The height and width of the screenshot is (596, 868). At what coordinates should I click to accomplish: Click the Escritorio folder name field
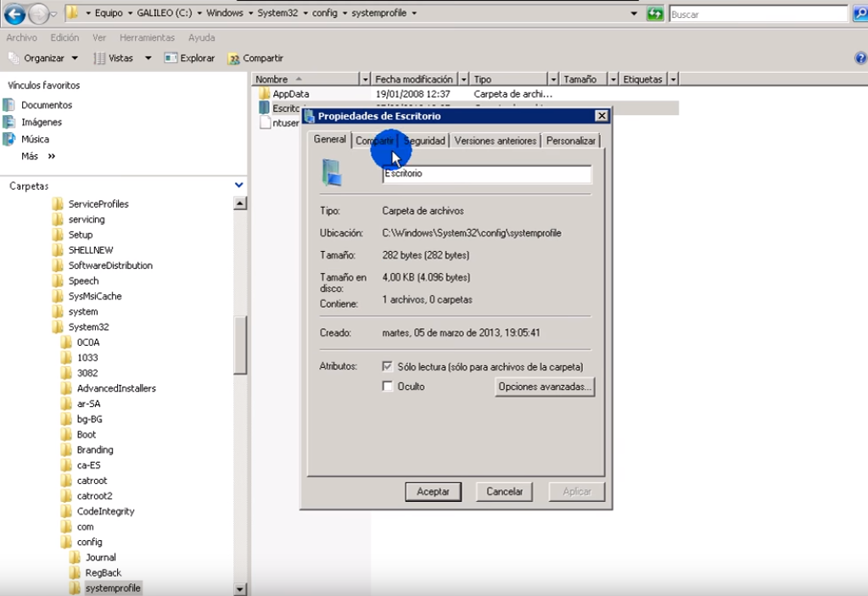point(486,174)
